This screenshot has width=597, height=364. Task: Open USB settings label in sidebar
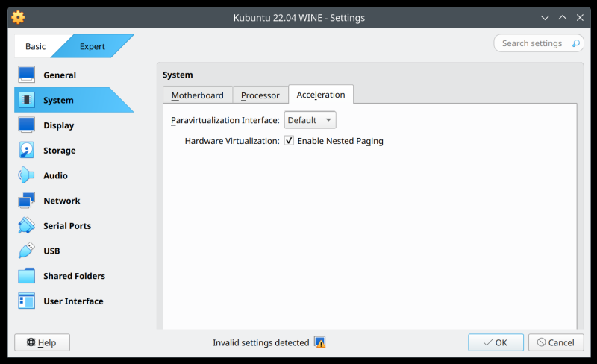tap(51, 251)
